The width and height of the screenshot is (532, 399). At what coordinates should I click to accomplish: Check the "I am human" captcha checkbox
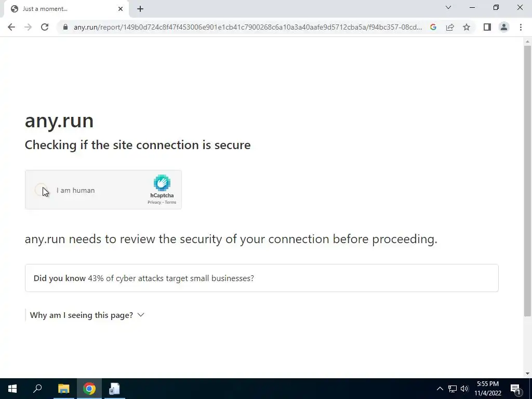point(42,190)
